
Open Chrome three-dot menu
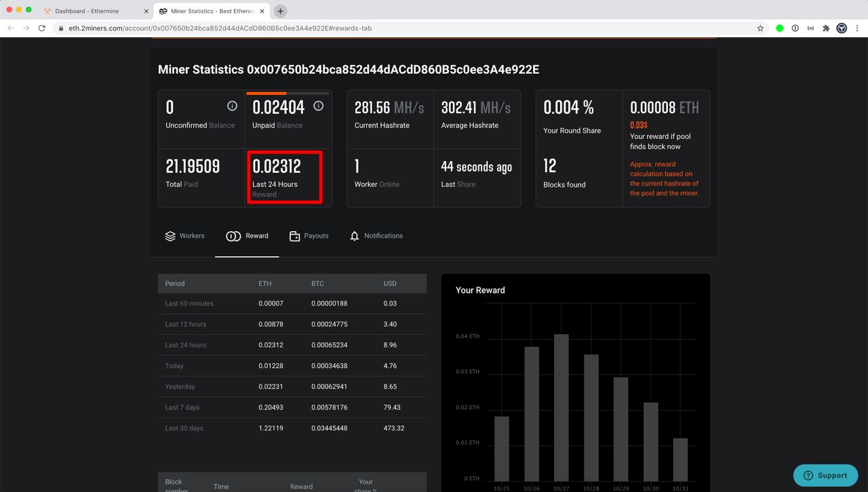[x=858, y=28]
